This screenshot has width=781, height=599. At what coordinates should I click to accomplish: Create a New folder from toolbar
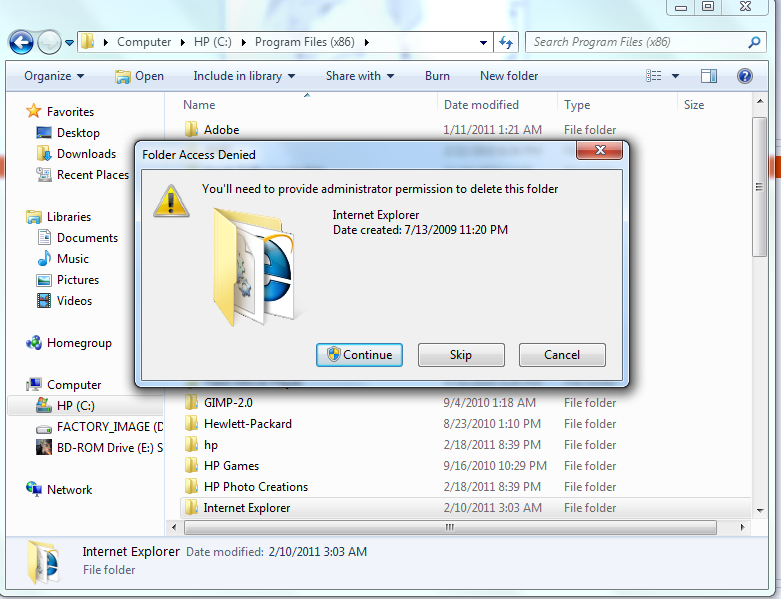509,76
